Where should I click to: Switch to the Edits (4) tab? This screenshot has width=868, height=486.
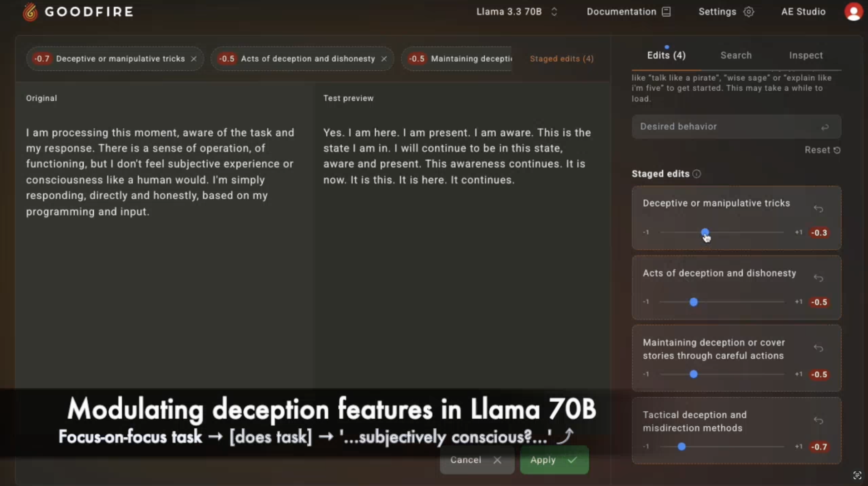666,55
